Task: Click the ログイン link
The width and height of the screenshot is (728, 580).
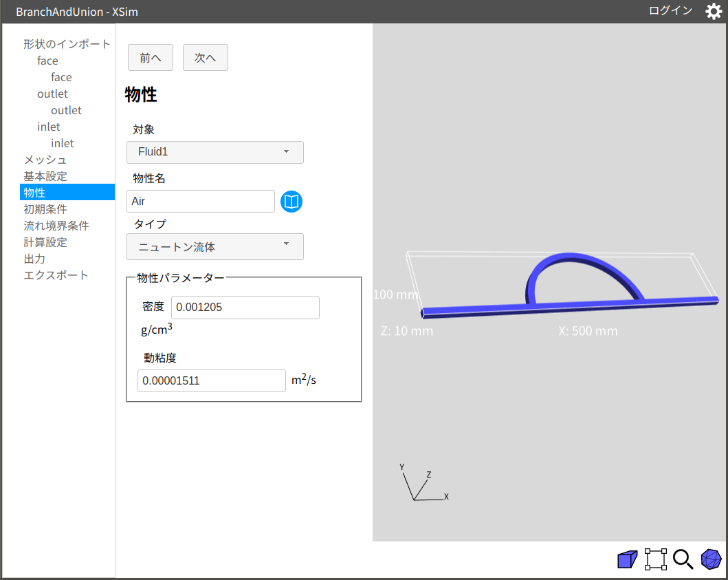Action: pos(670,11)
